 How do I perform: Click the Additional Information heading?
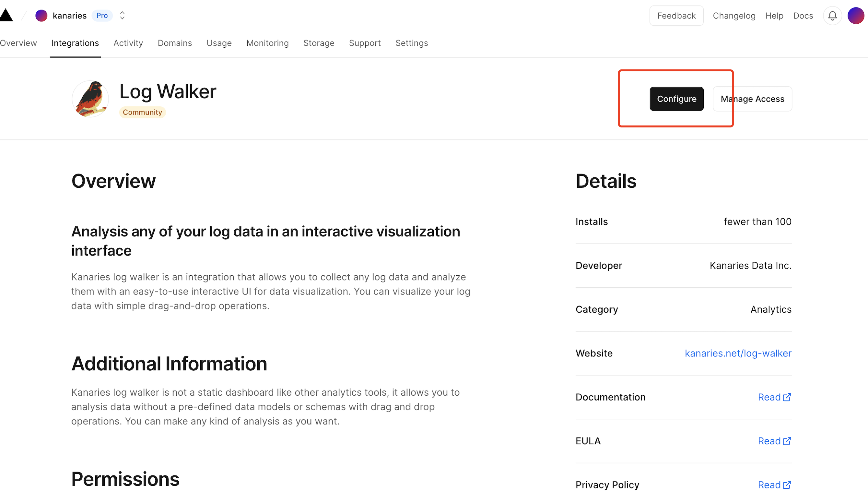pyautogui.click(x=169, y=364)
